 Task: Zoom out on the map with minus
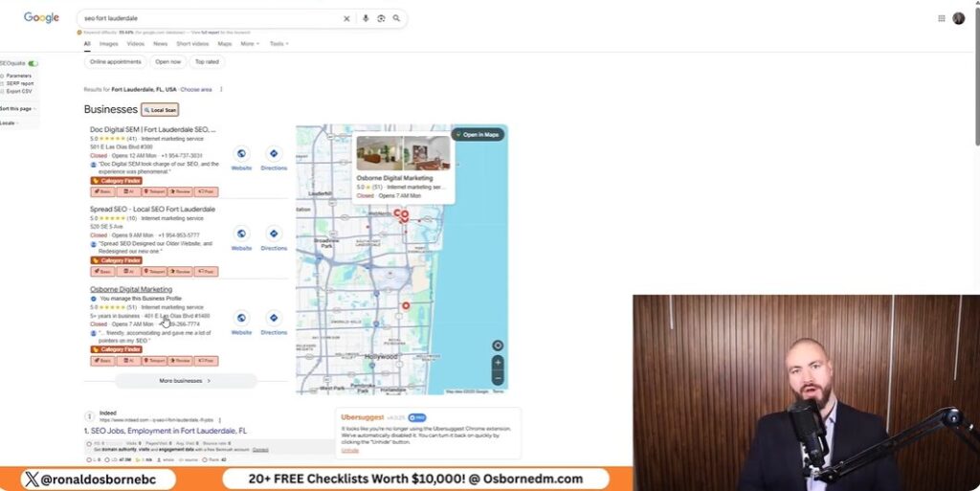coord(498,379)
